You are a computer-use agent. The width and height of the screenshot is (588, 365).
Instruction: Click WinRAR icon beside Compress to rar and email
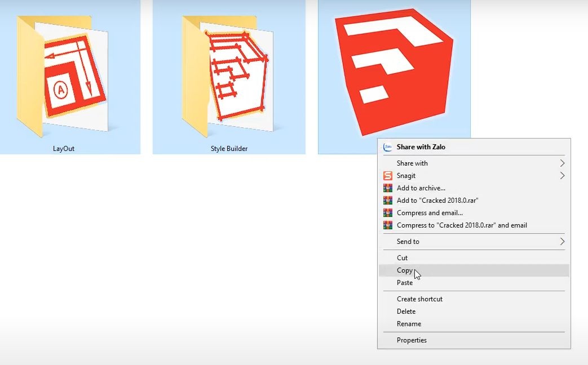pos(388,225)
